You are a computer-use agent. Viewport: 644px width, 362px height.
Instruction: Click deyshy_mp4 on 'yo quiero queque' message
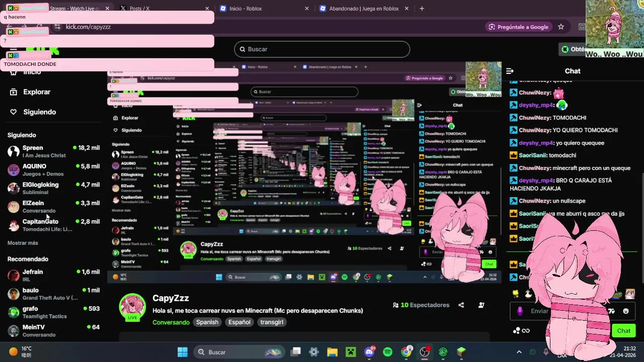(x=536, y=143)
